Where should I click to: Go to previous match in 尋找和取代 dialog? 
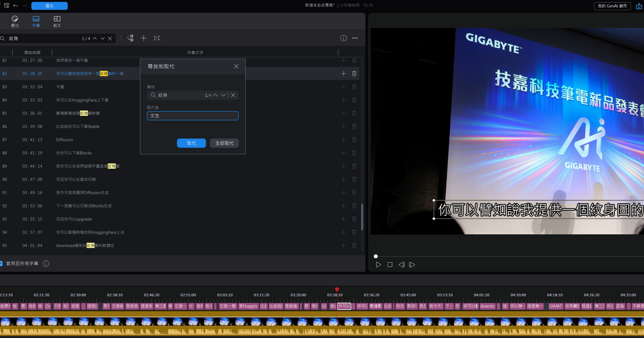216,95
